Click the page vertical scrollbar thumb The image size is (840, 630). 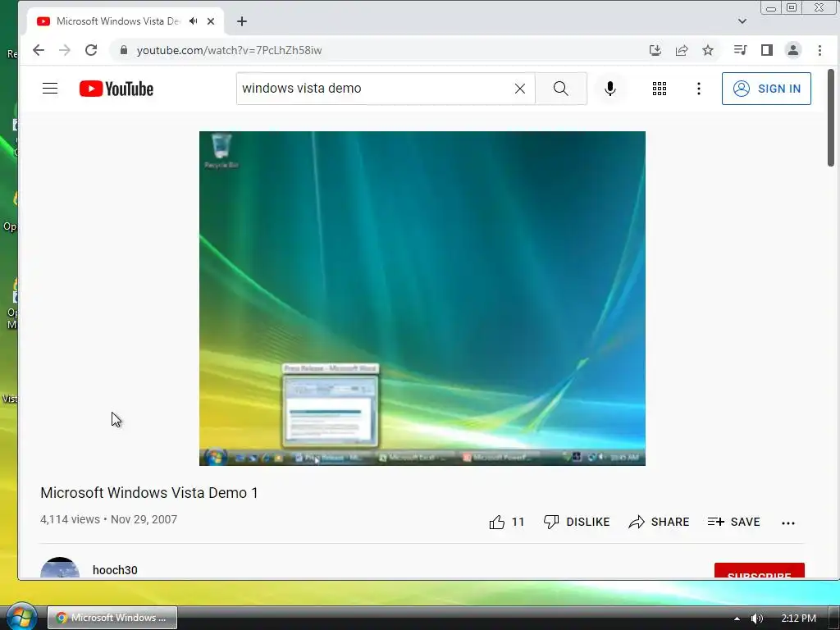(x=831, y=118)
